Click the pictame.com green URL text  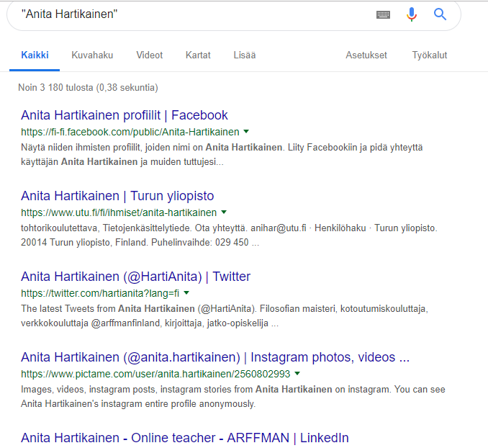pos(155,374)
